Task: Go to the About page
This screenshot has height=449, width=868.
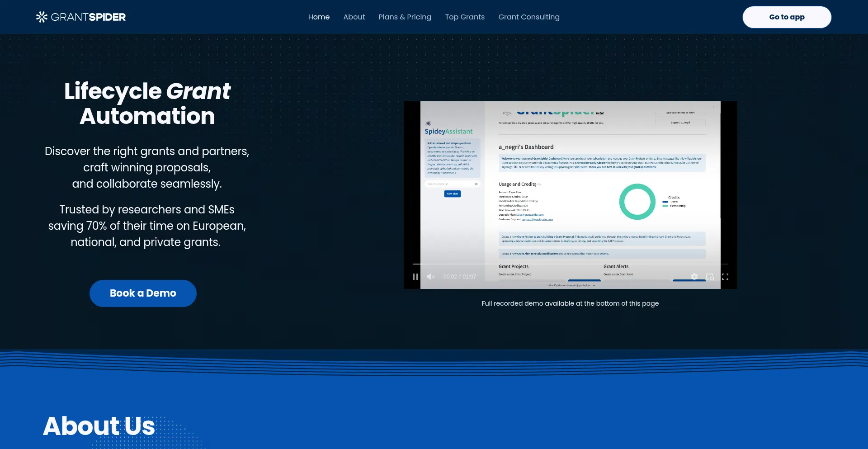Action: point(354,17)
